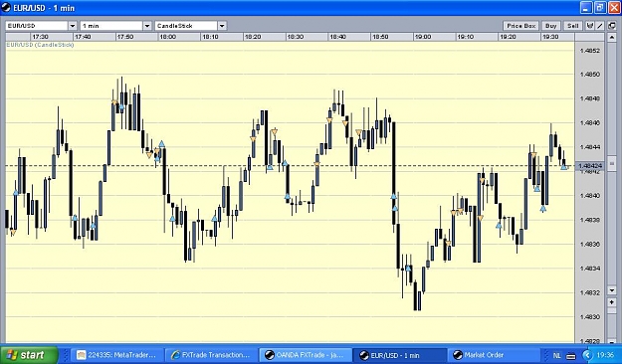Open the indicators icon beside the Sell button
The image size is (622, 364).
click(x=590, y=26)
